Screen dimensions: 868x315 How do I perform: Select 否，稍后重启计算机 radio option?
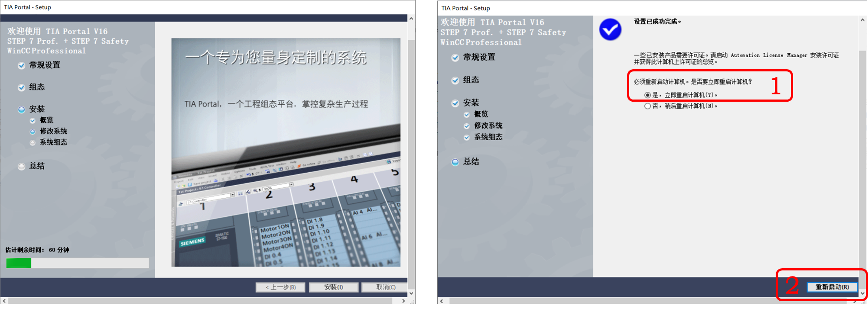[x=647, y=106]
